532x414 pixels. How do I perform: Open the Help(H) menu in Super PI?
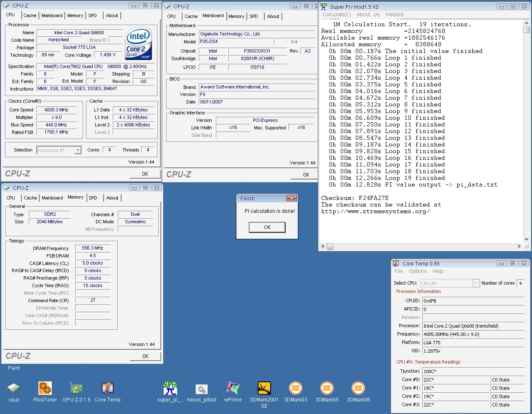(x=395, y=14)
